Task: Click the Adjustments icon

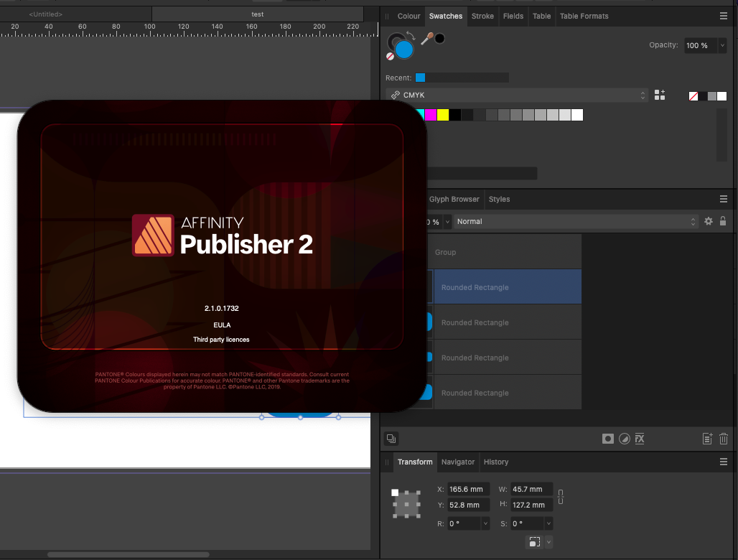Action: tap(624, 439)
